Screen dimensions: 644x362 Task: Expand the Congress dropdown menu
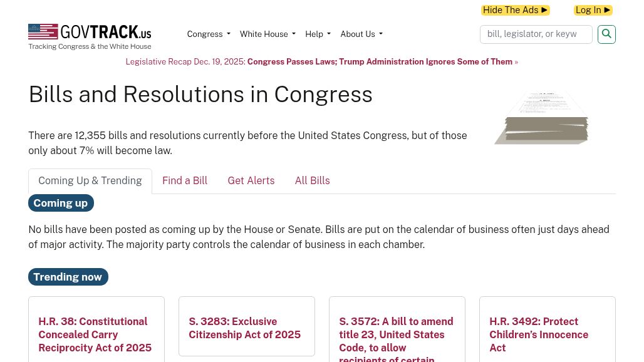coord(208,34)
